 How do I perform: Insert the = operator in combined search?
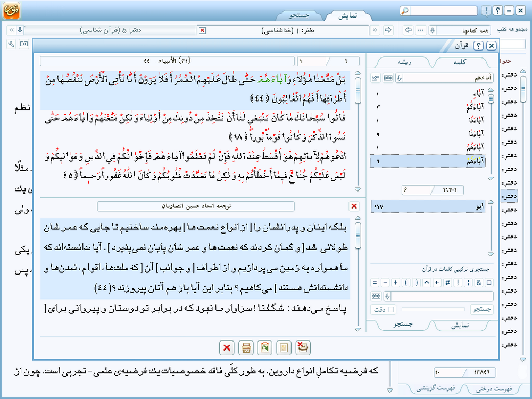pyautogui.click(x=375, y=282)
